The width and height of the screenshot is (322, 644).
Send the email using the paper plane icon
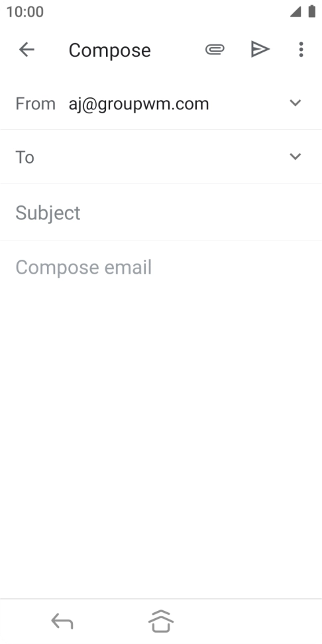tap(260, 49)
